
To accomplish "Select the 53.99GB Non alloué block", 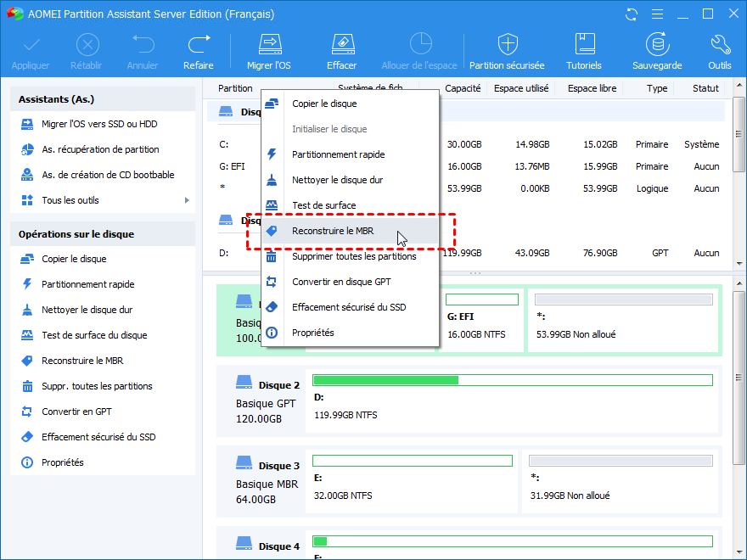I will [623, 320].
